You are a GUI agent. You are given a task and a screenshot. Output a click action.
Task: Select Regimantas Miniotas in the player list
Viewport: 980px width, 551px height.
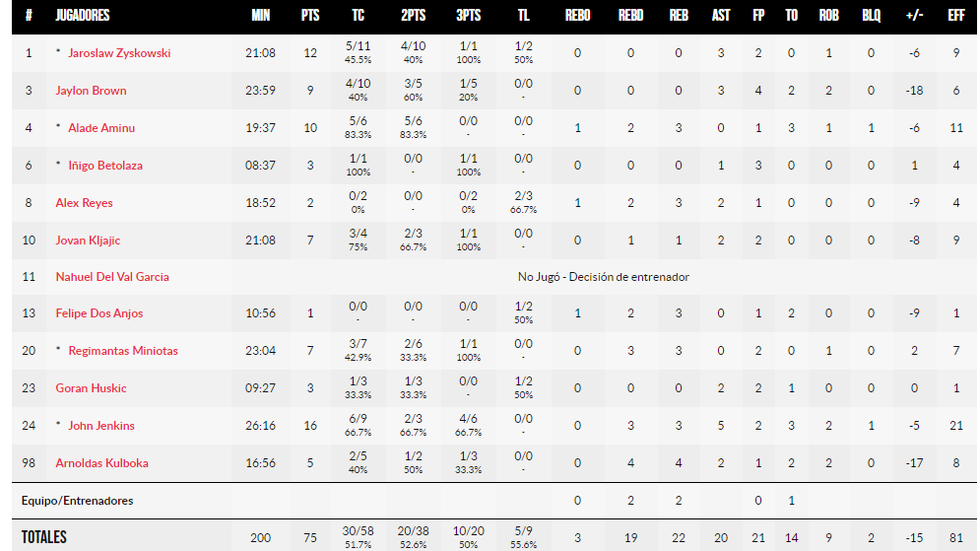[123, 351]
